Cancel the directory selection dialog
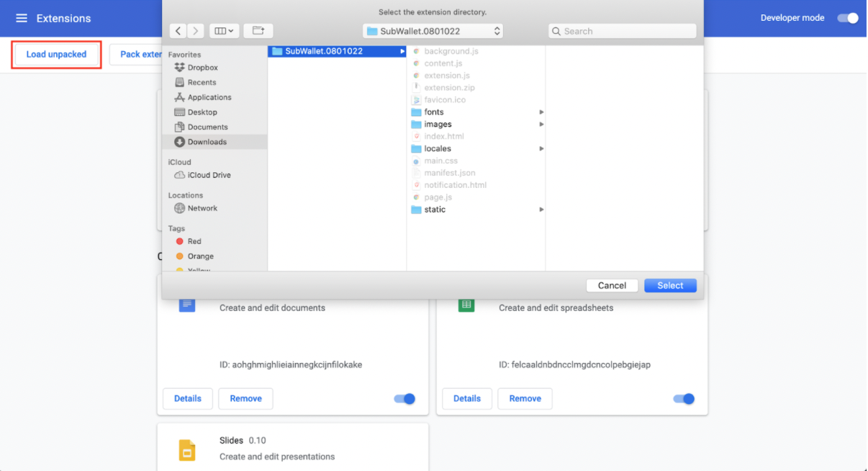This screenshot has height=471, width=868. 612,285
